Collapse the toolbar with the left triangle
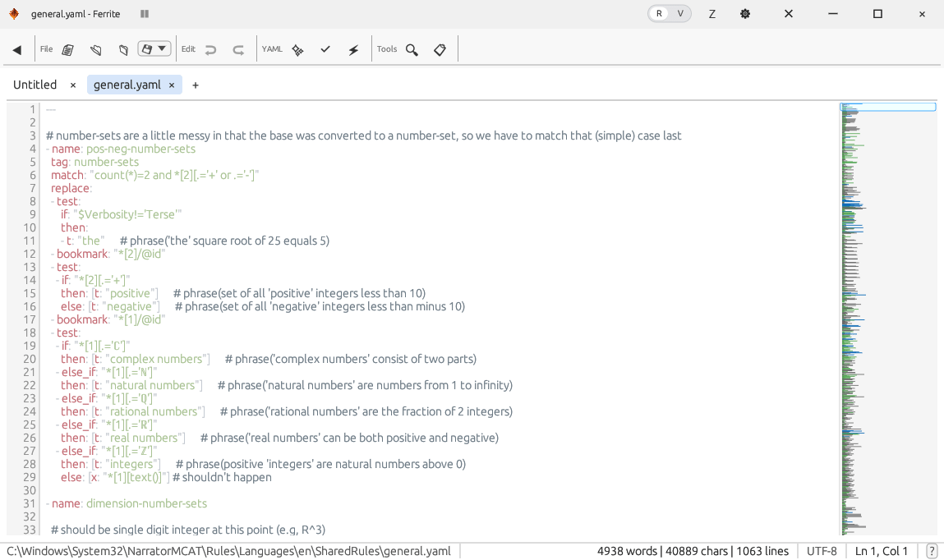944x560 pixels. 16,50
